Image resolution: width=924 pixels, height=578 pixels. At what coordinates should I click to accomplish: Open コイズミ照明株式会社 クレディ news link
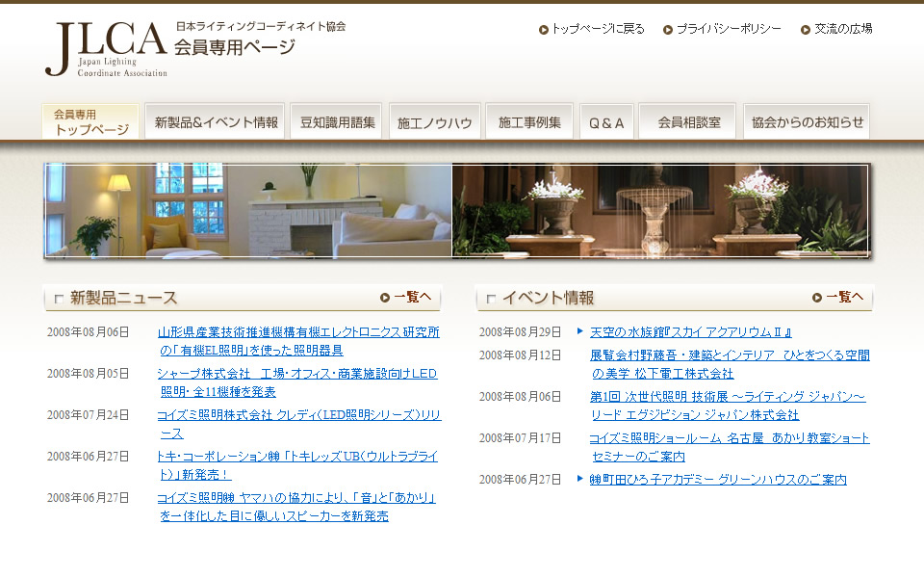click(x=299, y=424)
